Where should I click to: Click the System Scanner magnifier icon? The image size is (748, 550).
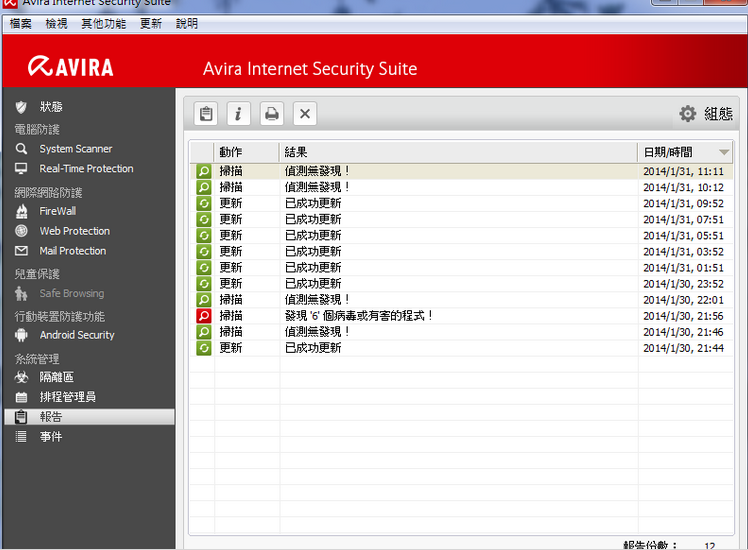pos(21,149)
